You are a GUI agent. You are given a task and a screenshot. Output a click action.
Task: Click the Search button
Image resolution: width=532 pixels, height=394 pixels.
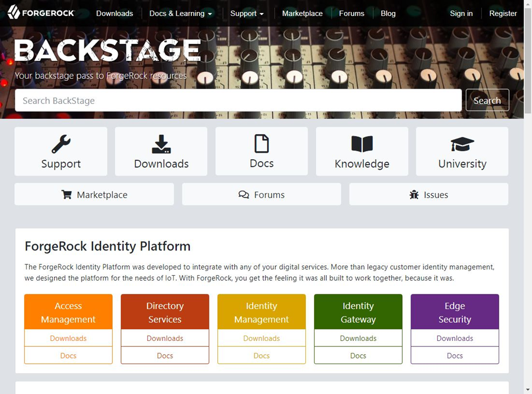pyautogui.click(x=487, y=100)
